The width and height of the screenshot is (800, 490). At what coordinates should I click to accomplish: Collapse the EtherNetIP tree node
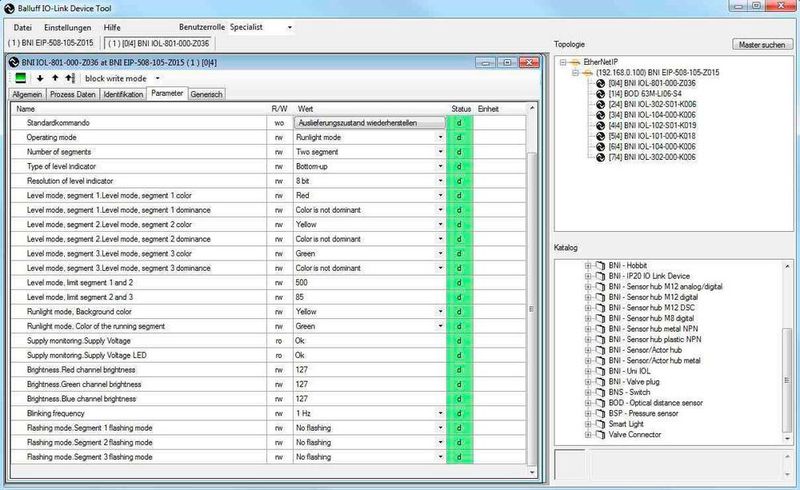563,62
